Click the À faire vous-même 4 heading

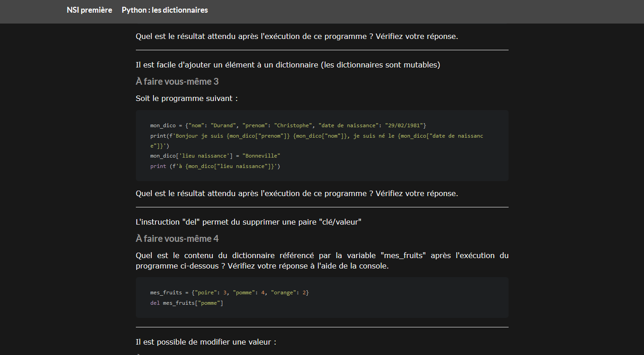pos(178,239)
